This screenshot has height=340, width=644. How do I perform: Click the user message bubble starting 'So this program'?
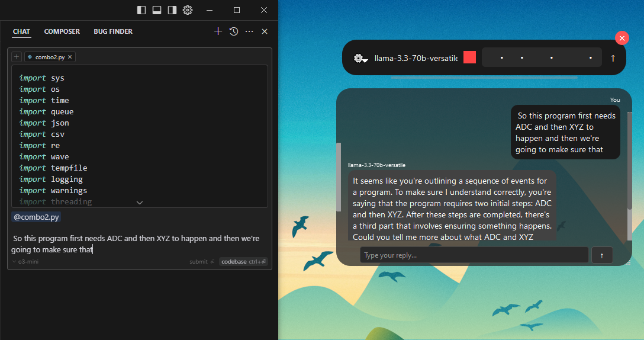click(565, 132)
